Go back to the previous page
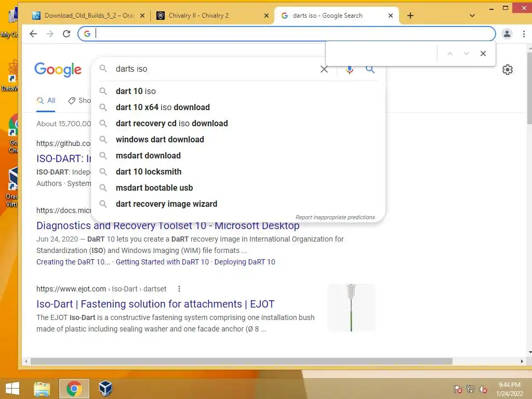The height and width of the screenshot is (399, 532). tap(33, 34)
